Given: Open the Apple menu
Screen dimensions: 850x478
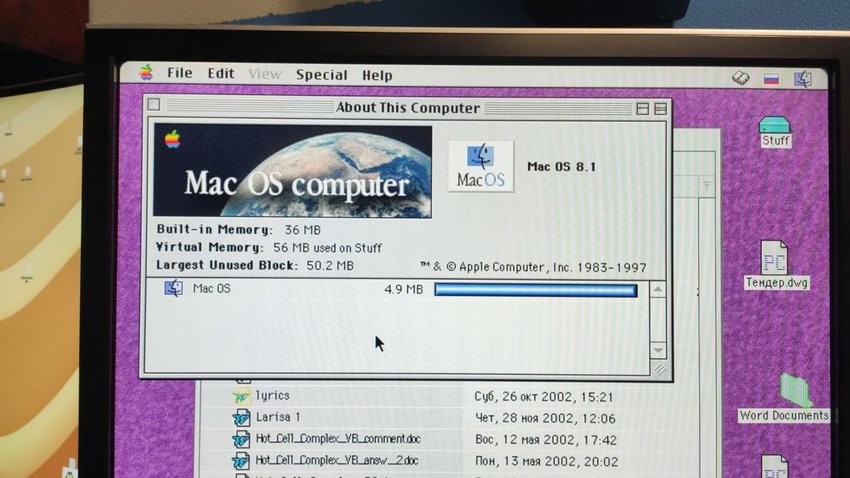Looking at the screenshot, I should click(145, 72).
